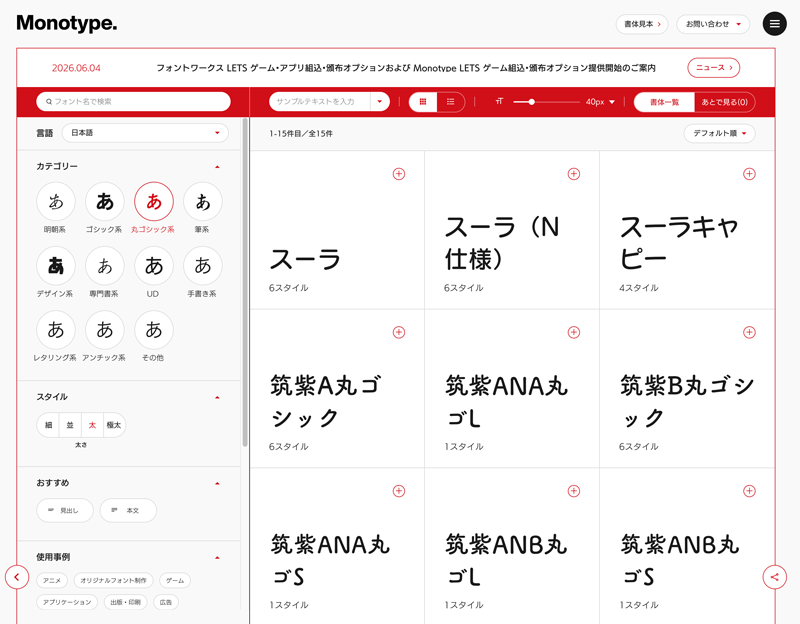Select the 明朝系 category icon

point(56,202)
